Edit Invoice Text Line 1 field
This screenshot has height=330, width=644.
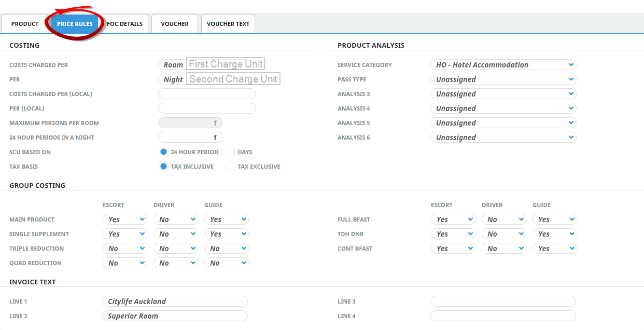pos(175,301)
